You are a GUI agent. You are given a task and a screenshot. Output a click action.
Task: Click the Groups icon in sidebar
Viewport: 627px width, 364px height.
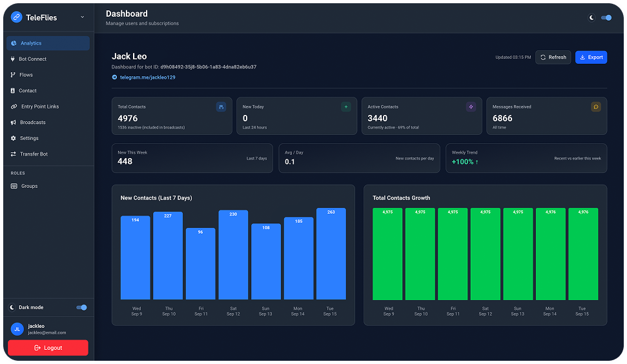(14, 187)
